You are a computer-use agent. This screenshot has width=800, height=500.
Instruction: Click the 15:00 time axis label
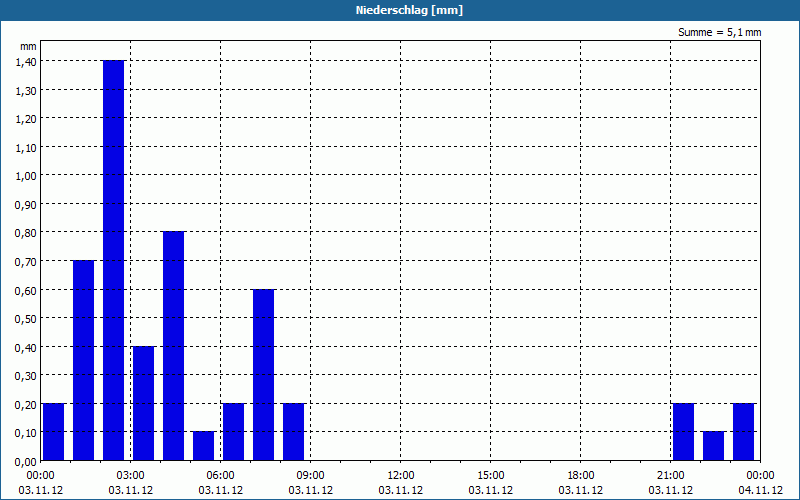click(x=490, y=476)
